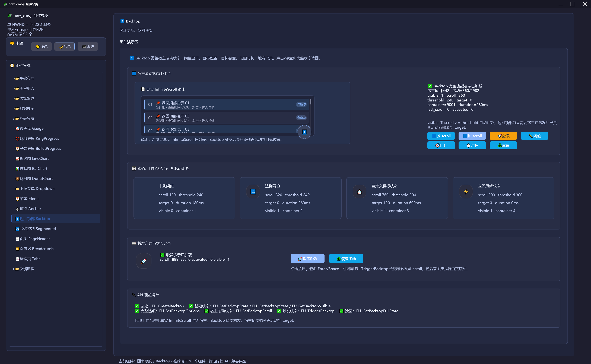Click the PageHeader page icon
The image size is (591, 364).
pyautogui.click(x=17, y=239)
